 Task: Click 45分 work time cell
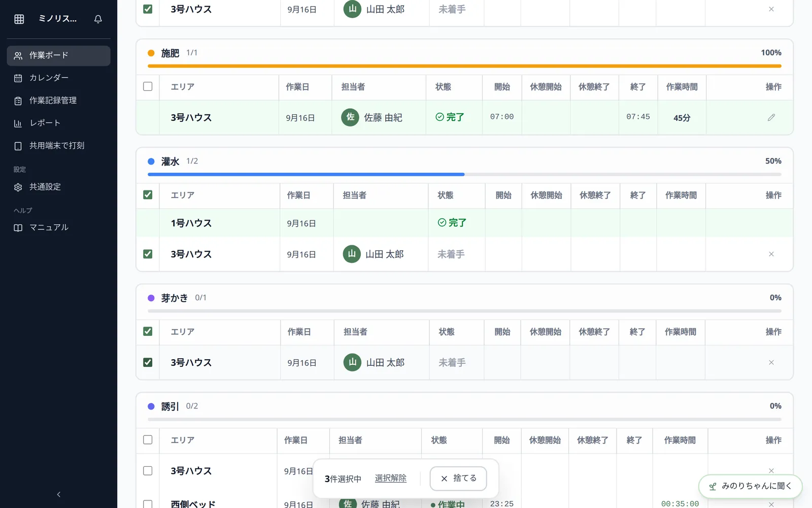[x=682, y=118]
